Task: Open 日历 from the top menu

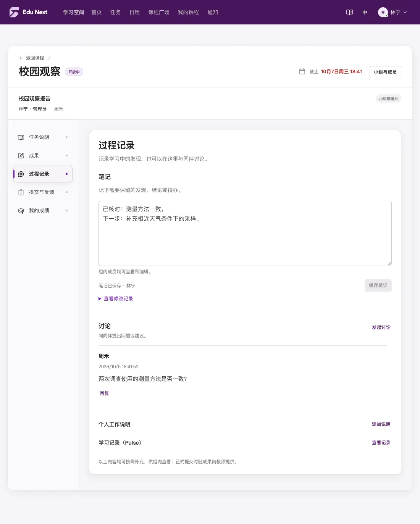Action: (135, 12)
